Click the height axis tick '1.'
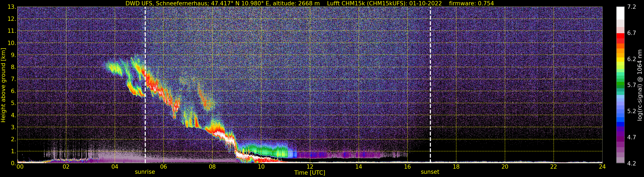The height and width of the screenshot is (177, 644). click(13, 151)
